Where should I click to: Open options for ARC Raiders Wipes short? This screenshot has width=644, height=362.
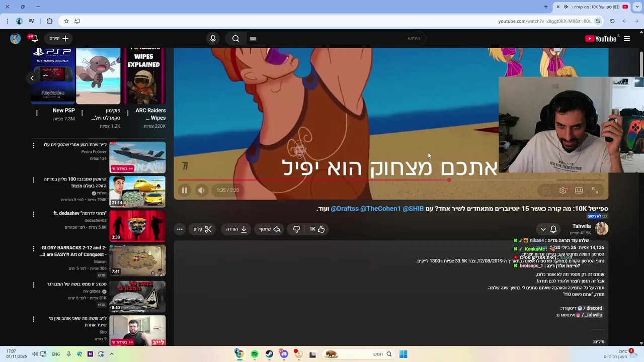click(x=127, y=113)
